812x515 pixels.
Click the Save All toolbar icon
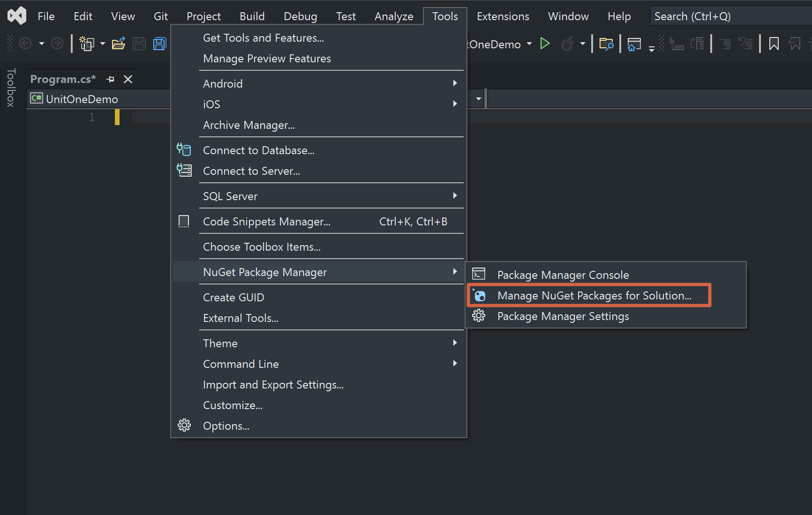(x=159, y=43)
